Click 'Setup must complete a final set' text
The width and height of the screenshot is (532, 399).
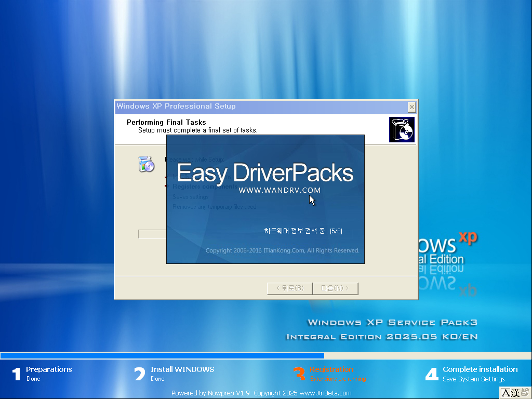[x=198, y=130]
